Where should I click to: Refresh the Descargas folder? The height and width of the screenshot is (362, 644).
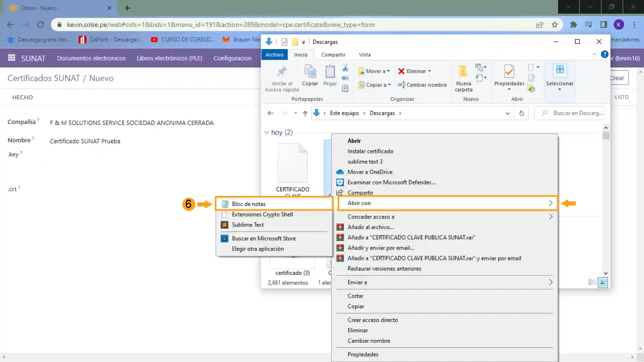click(521, 113)
